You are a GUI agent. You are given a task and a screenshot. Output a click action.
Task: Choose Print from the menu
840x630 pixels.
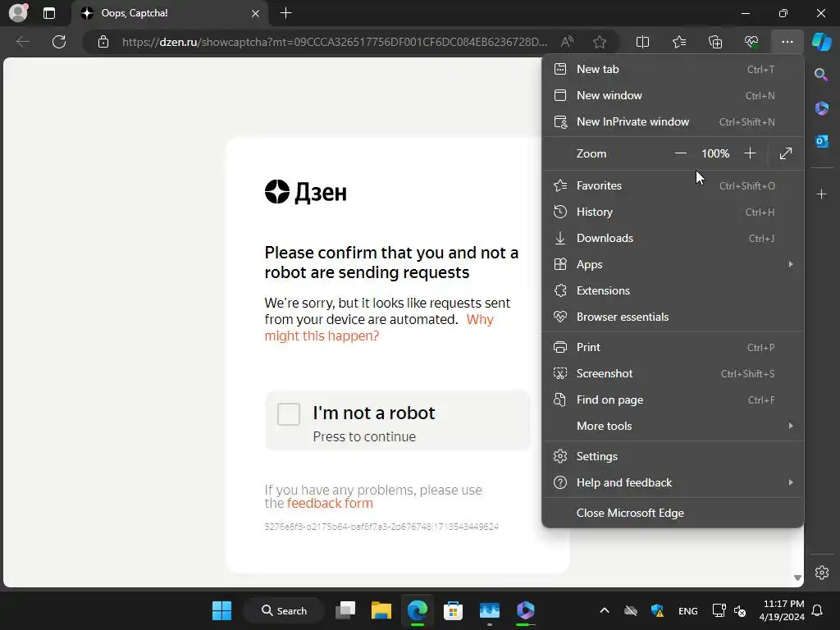point(673,347)
